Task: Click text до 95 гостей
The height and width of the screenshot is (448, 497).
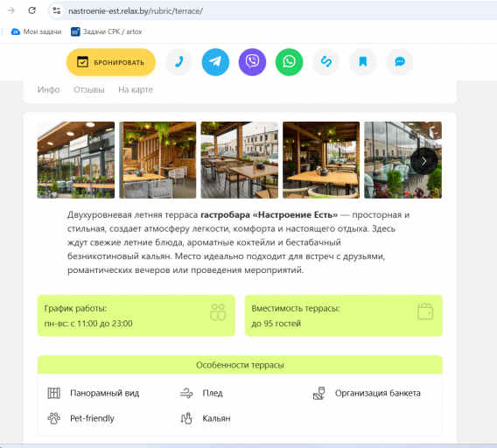Action: (276, 324)
